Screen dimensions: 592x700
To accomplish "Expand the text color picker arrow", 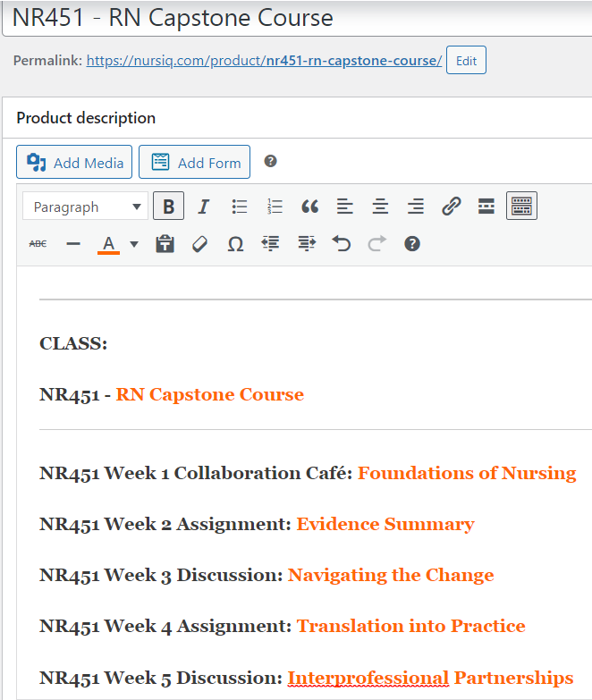I will (134, 244).
